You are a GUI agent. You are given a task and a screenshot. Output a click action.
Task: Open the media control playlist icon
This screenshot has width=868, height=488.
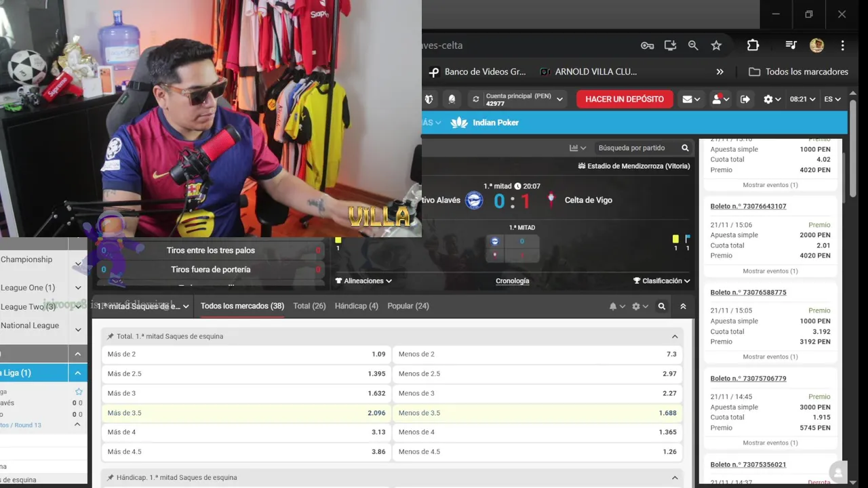coord(791,45)
